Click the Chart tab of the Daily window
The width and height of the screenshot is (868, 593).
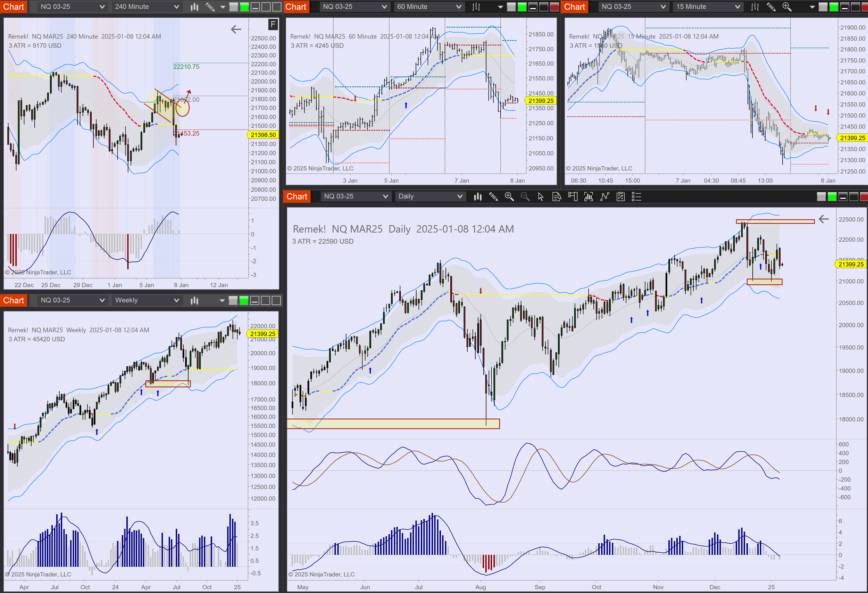[297, 197]
